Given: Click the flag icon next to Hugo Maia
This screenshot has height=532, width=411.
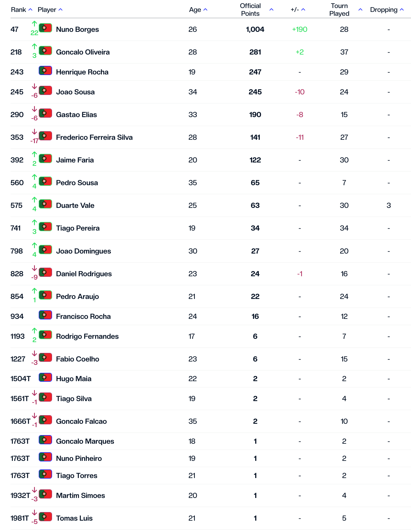Looking at the screenshot, I should [45, 377].
